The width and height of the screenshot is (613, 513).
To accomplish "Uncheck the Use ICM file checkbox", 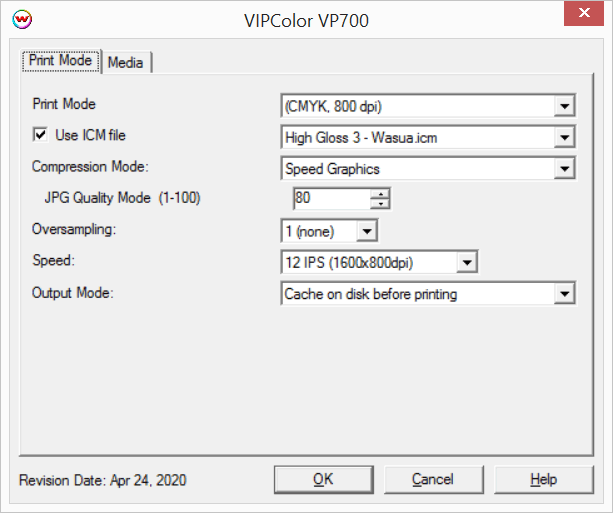I will click(40, 135).
